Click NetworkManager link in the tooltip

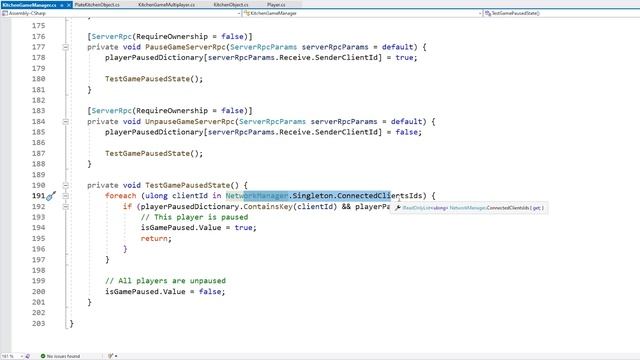[x=467, y=208]
